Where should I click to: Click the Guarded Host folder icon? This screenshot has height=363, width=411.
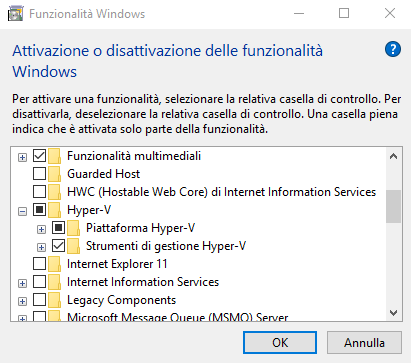(x=55, y=174)
